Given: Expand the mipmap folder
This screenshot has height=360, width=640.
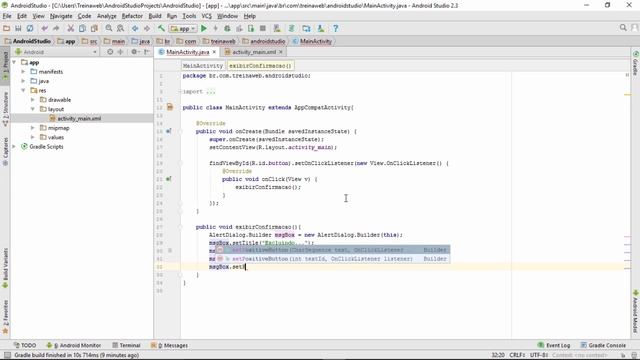Looking at the screenshot, I should click(x=33, y=128).
